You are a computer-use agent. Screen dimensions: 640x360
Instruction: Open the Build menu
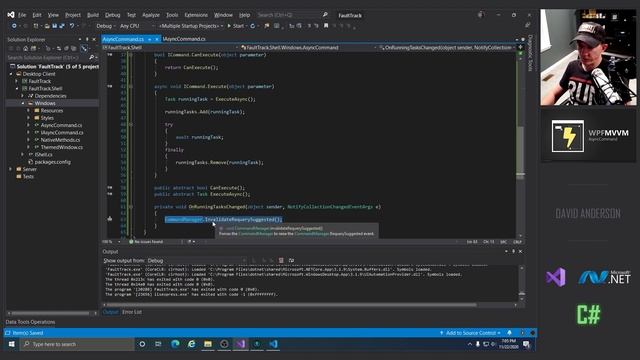tap(93, 15)
